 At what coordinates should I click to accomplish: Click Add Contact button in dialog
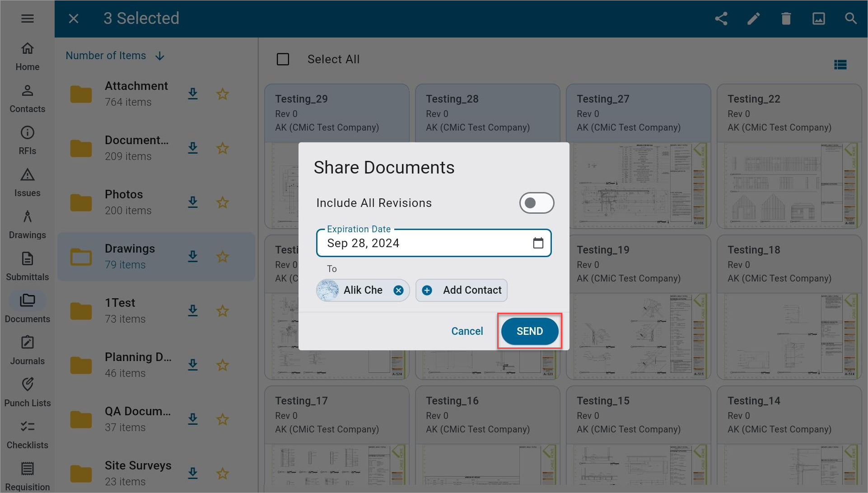click(x=462, y=290)
